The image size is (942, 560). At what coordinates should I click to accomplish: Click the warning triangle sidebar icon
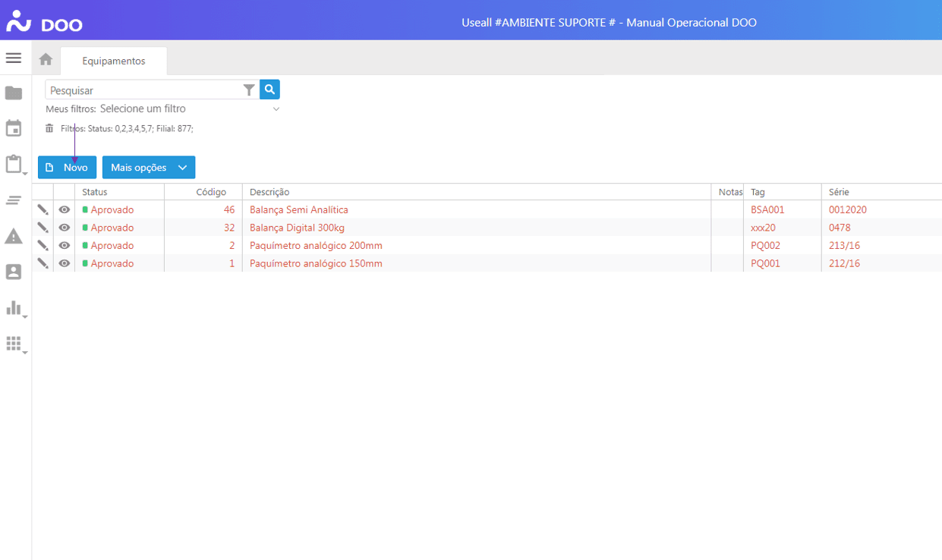pos(14,236)
